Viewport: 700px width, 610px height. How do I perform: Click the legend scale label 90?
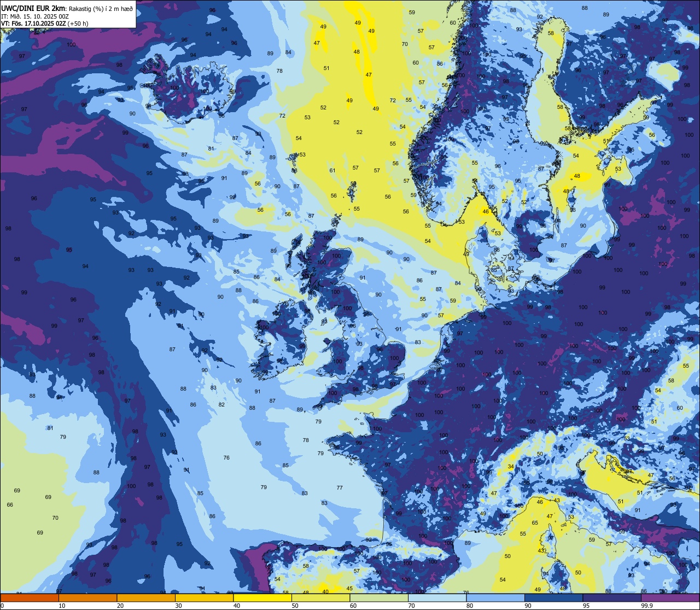tap(528, 606)
